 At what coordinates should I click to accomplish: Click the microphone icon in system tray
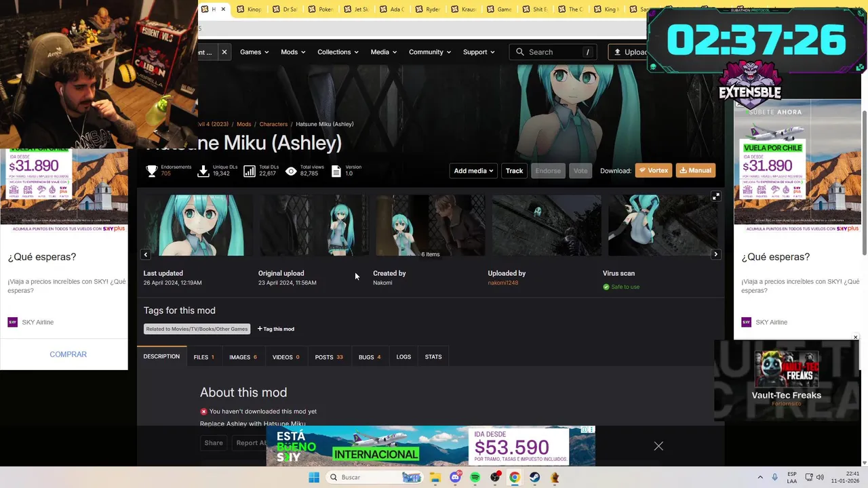point(775,477)
